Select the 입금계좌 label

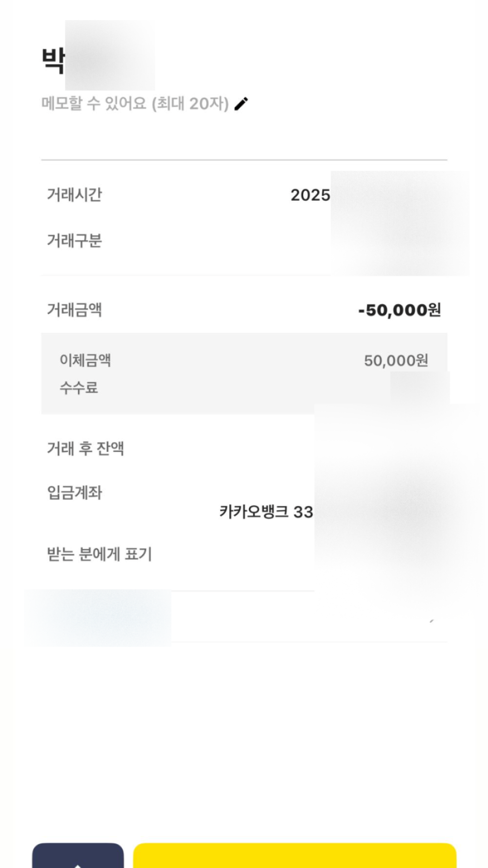[x=74, y=492]
